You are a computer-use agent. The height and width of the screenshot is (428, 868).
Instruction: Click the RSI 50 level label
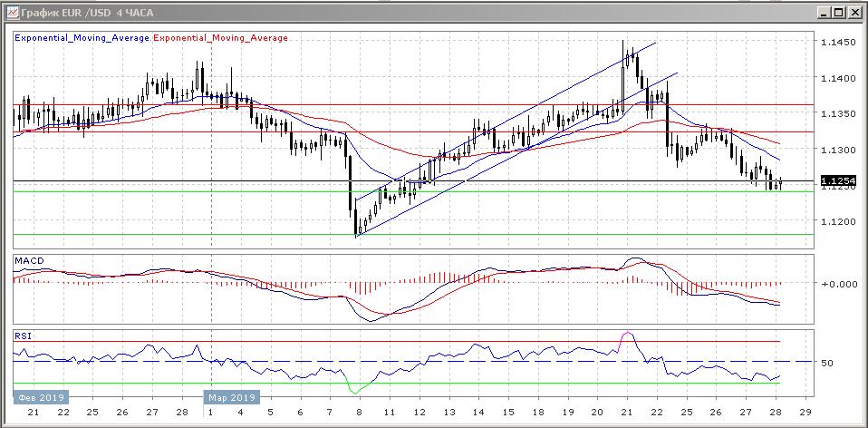click(826, 363)
